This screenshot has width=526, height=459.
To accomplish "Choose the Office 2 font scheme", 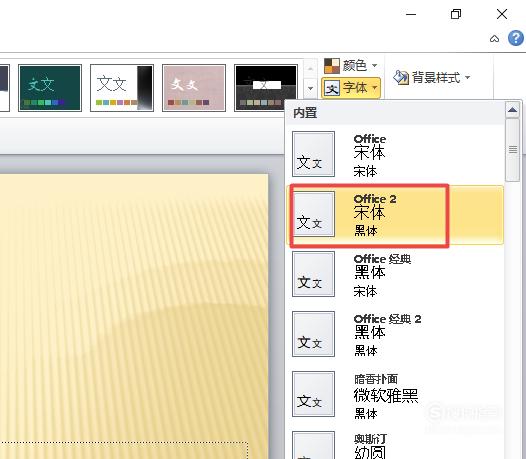I will click(x=395, y=214).
